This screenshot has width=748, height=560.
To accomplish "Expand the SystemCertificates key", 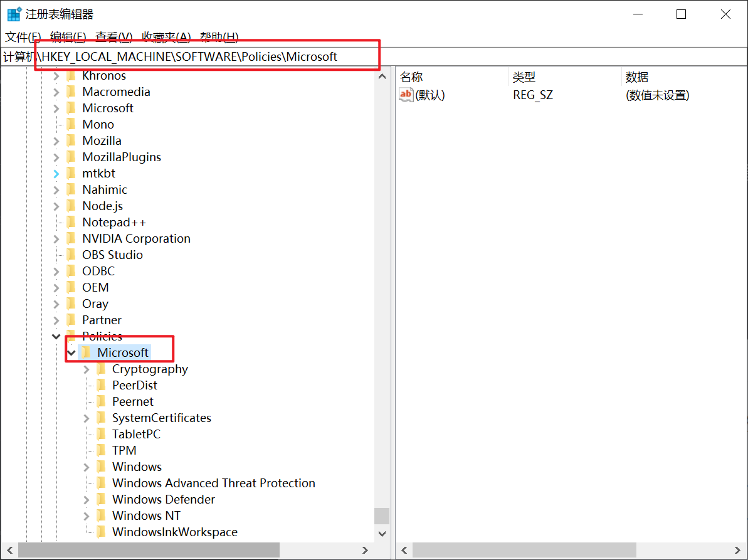I will (87, 418).
